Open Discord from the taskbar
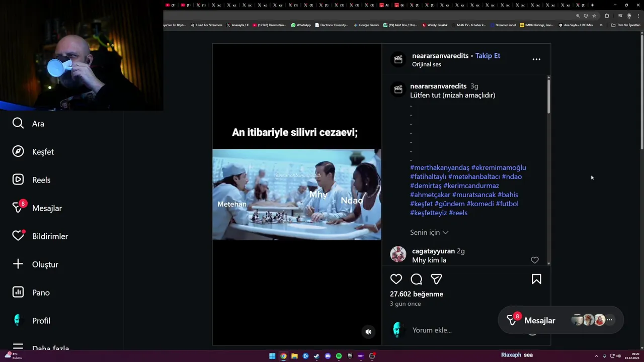 click(328, 356)
